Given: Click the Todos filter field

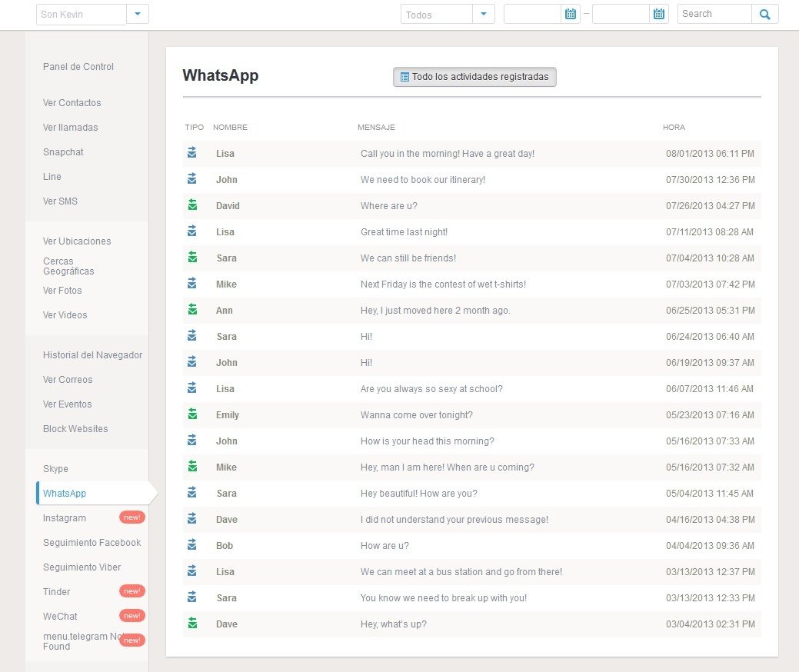Looking at the screenshot, I should click(437, 15).
